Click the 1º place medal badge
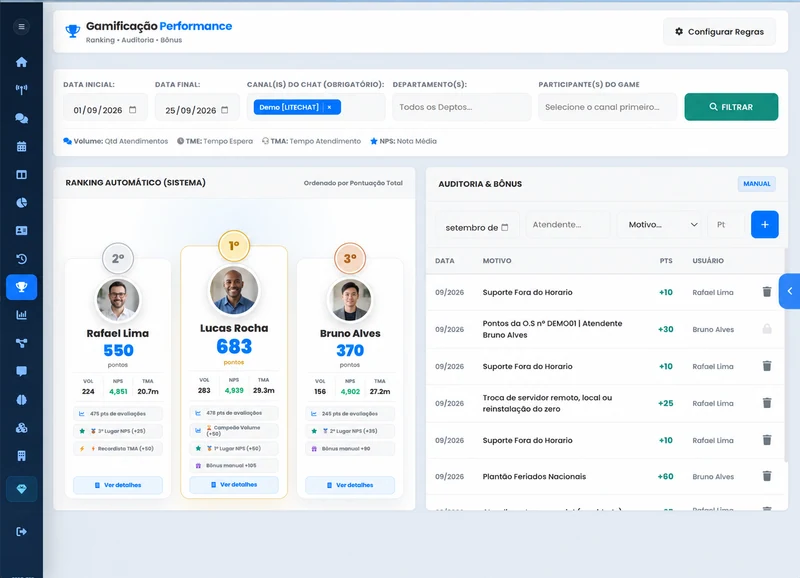Viewport: 800px width, 578px height. point(234,246)
